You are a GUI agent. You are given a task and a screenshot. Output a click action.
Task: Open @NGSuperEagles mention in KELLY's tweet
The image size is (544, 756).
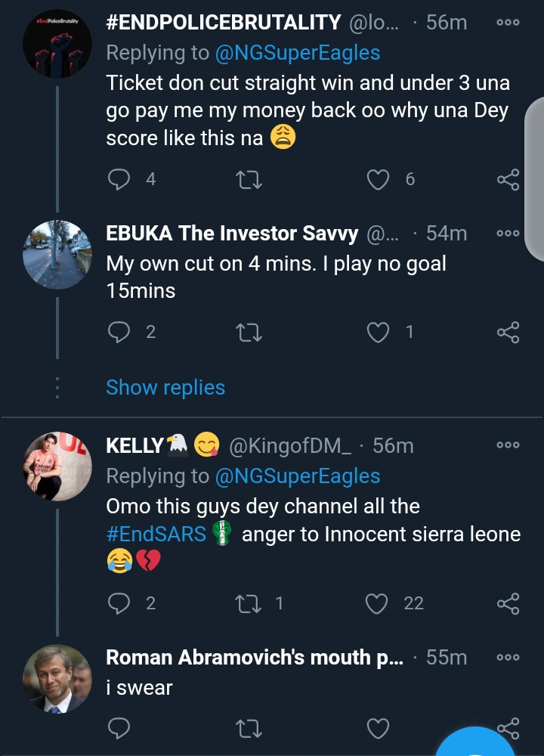[x=298, y=476]
